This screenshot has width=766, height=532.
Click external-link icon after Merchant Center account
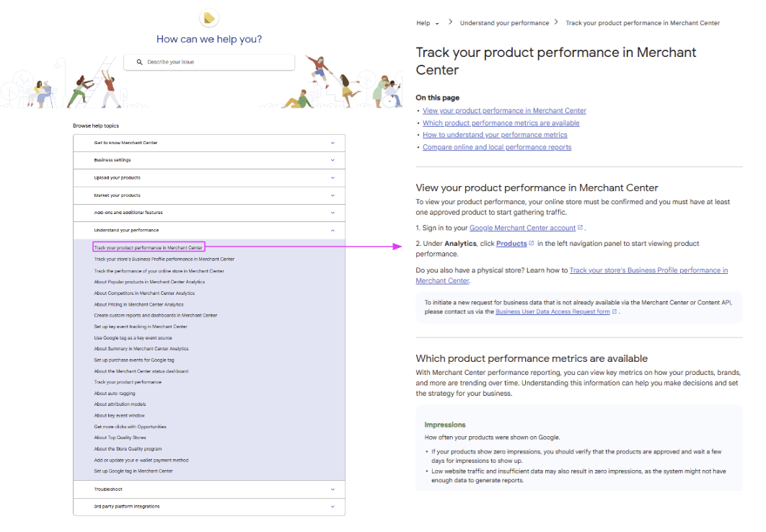[x=581, y=228]
